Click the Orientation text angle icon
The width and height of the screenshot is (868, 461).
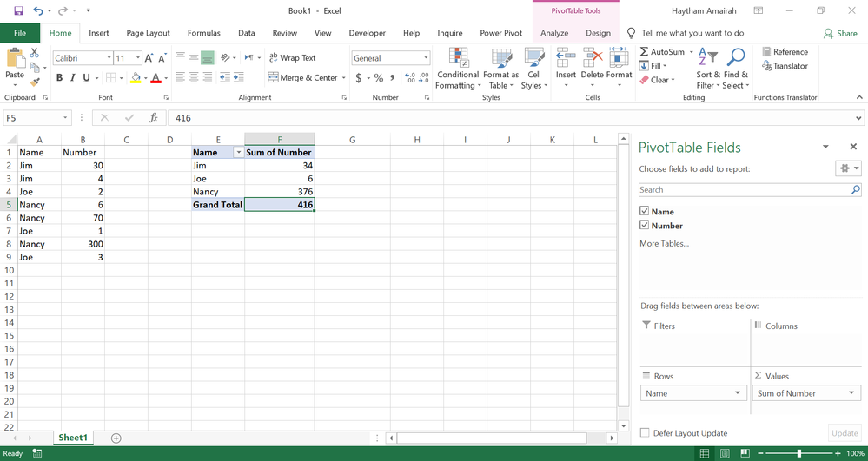pos(225,57)
